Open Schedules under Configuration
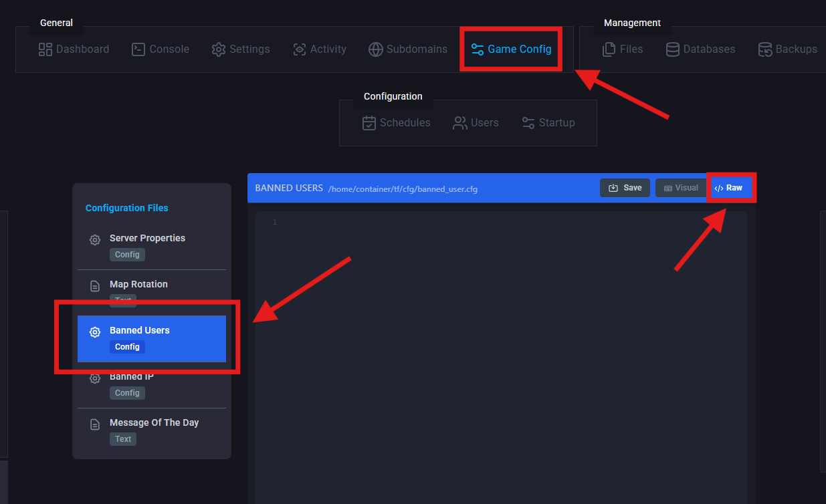 (x=396, y=122)
